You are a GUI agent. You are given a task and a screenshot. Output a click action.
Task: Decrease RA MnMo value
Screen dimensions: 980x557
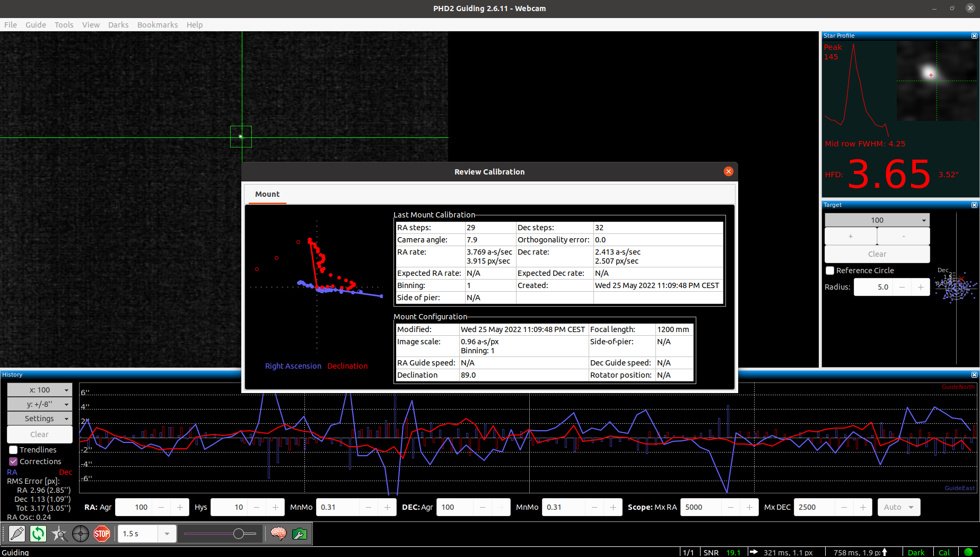(x=369, y=507)
